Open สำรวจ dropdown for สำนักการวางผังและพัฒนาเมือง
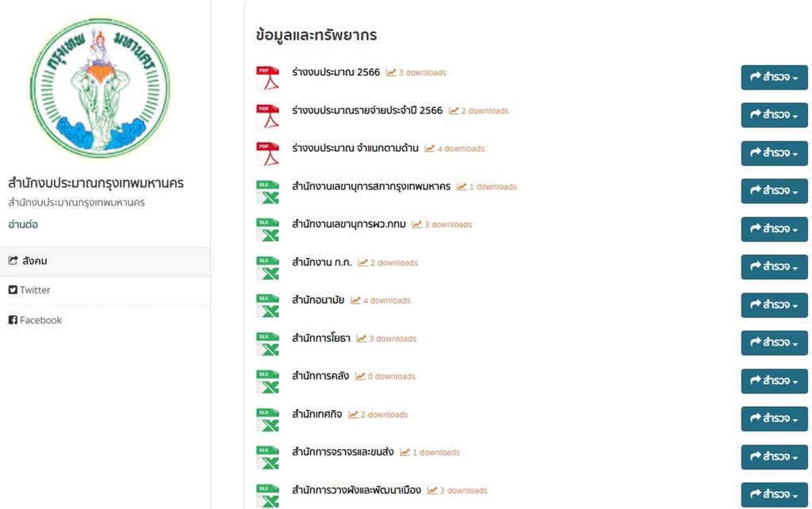 click(774, 495)
